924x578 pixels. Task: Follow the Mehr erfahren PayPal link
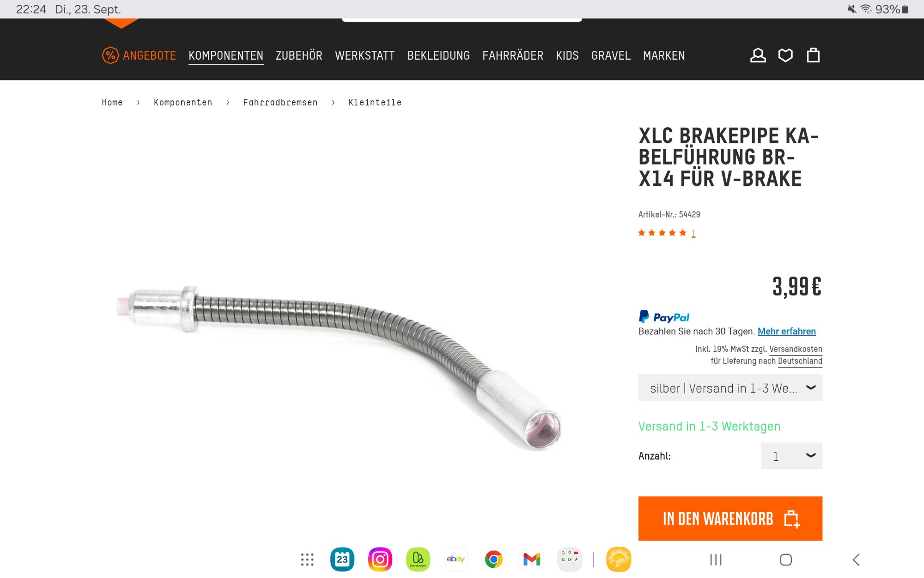tap(786, 332)
